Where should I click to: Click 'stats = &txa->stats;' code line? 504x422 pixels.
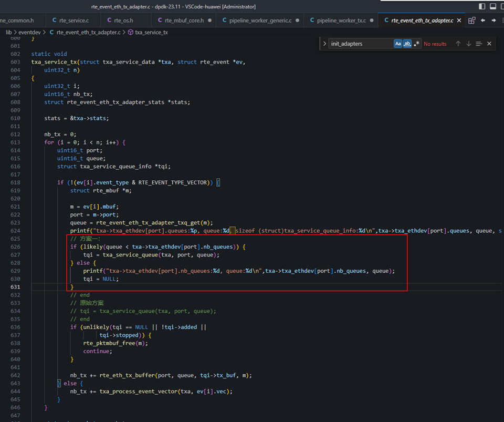77,118
